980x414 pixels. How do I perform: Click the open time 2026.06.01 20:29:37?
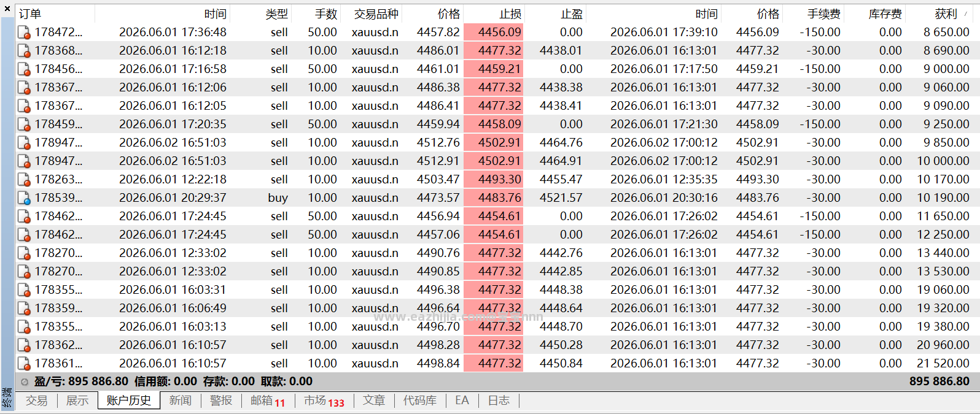(173, 197)
